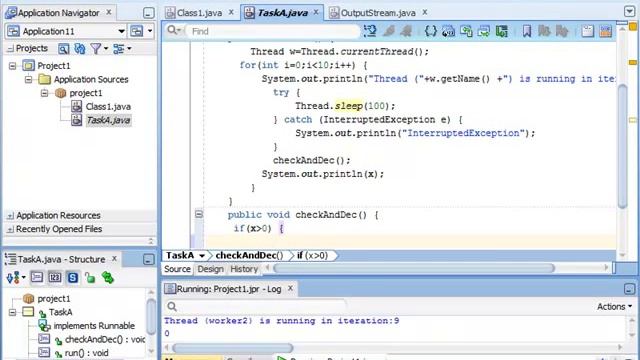
Task: Click the if (x>0) breadcrumb
Action: pos(312,256)
